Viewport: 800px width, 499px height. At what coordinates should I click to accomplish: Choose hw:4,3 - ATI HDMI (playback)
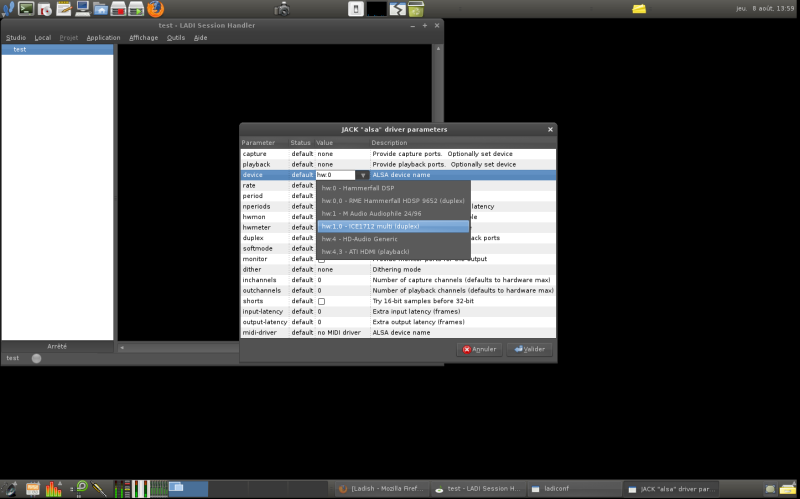pyautogui.click(x=393, y=252)
